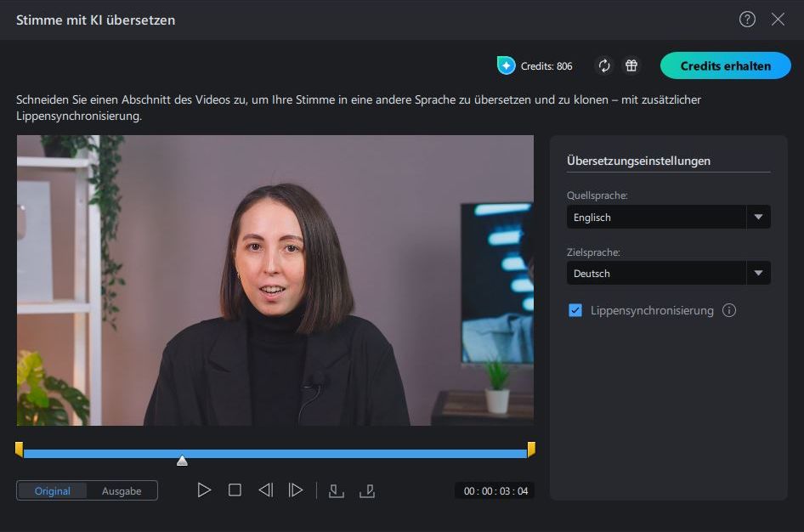Click the white playhead marker
Image resolution: width=804 pixels, height=532 pixels.
click(x=182, y=461)
